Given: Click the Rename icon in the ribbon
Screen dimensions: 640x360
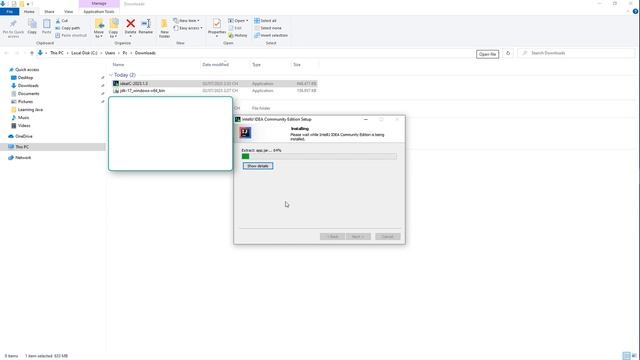Looking at the screenshot, I should click(146, 24).
